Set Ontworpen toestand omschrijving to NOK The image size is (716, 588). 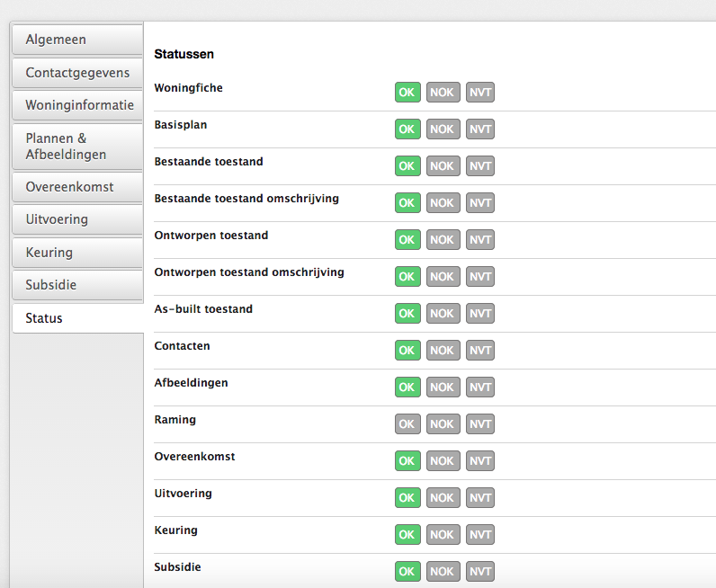443,277
